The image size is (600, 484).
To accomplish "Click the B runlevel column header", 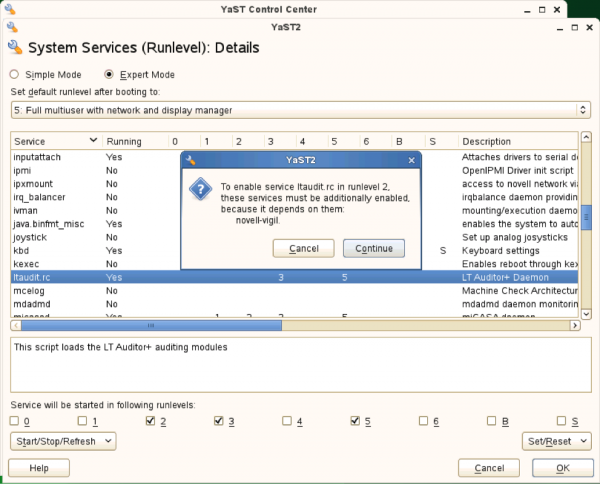I will (408, 141).
